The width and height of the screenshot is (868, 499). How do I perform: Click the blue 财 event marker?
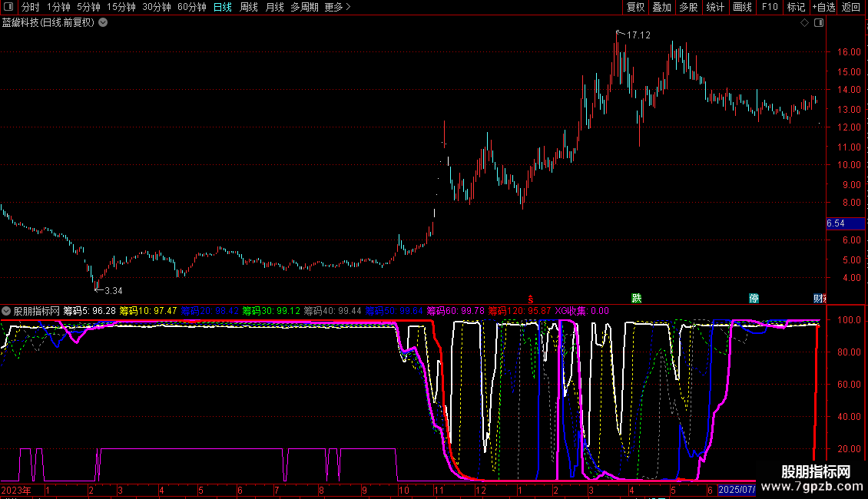point(820,299)
